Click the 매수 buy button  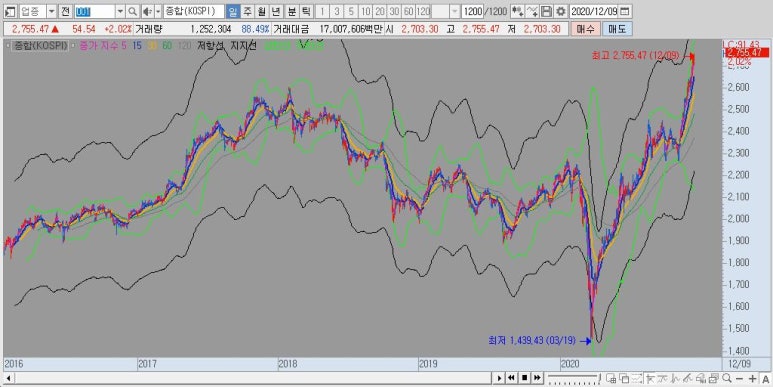coord(586,29)
